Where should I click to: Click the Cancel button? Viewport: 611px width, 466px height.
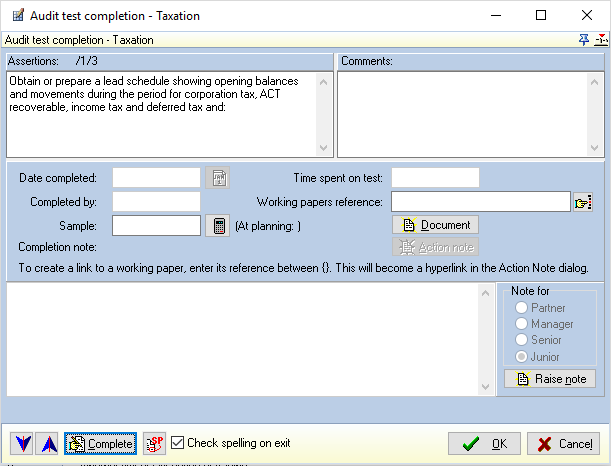point(563,443)
